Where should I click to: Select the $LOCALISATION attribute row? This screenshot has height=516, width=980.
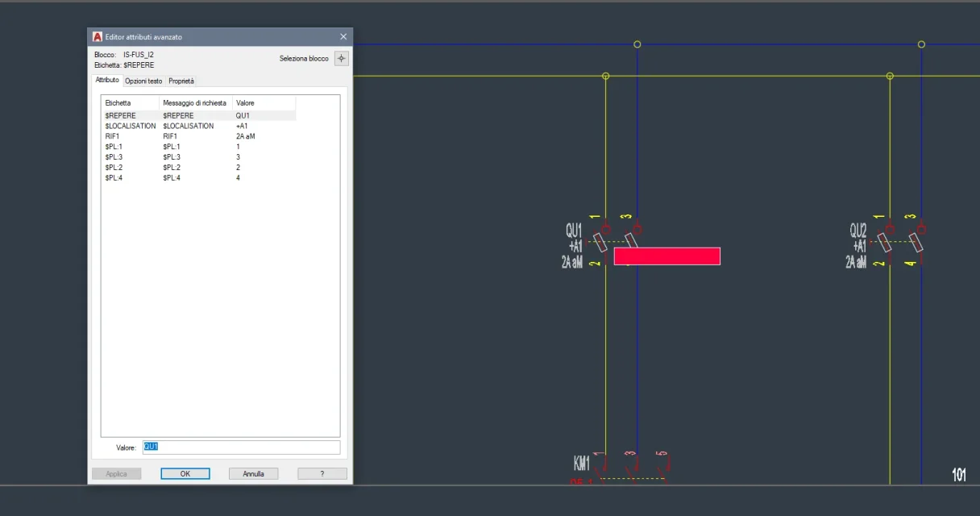198,126
